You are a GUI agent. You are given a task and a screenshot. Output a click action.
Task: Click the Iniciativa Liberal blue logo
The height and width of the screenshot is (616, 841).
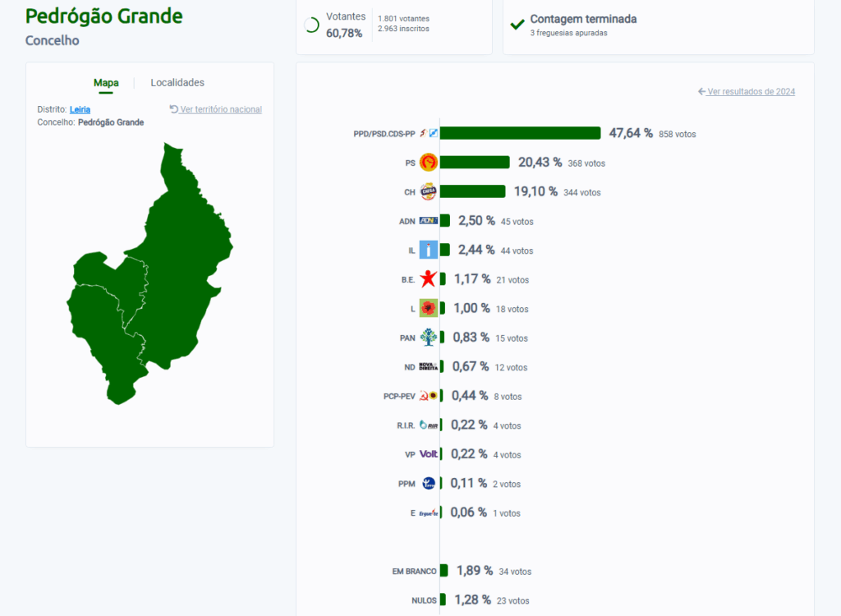[428, 251]
